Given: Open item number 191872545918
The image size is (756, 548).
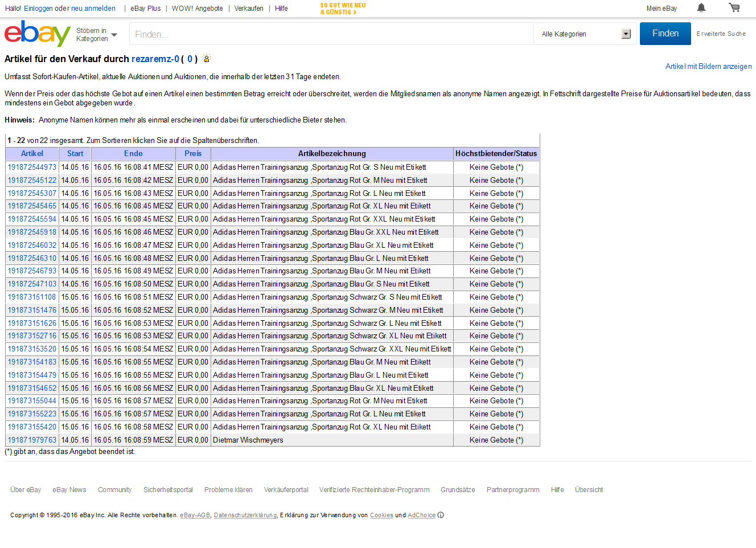Looking at the screenshot, I should click(x=32, y=232).
